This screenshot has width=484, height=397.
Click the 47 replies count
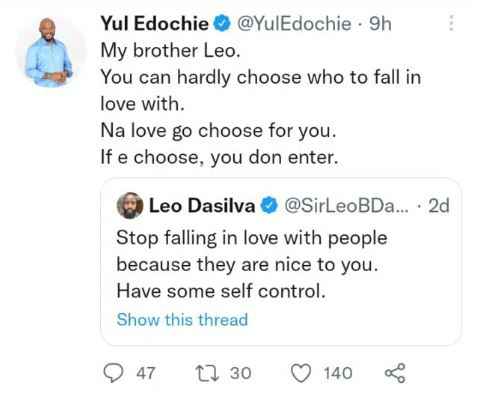146,373
